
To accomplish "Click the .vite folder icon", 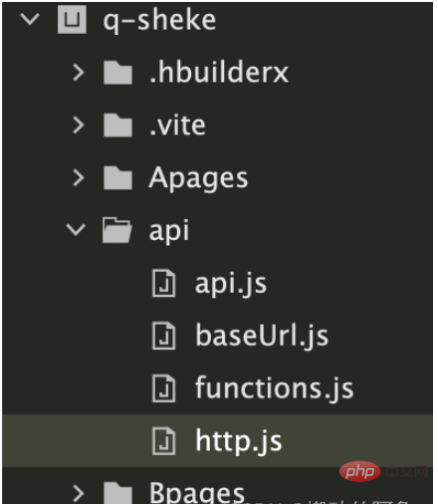I will [117, 125].
